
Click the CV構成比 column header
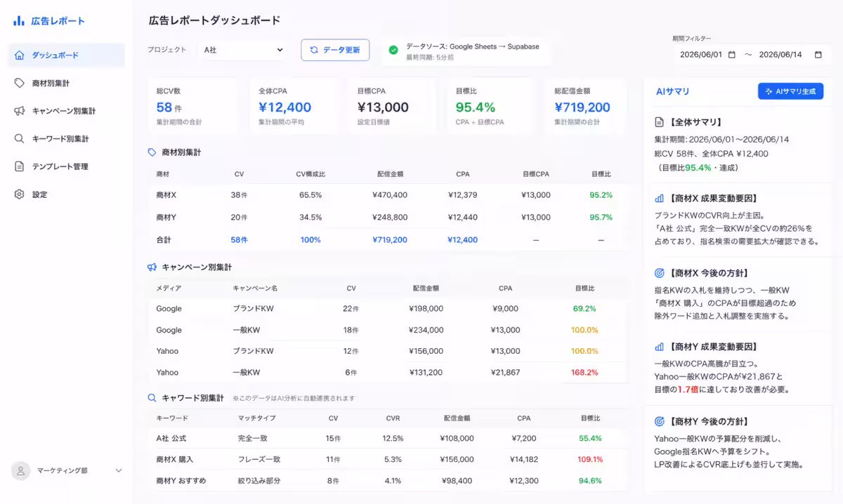[311, 174]
